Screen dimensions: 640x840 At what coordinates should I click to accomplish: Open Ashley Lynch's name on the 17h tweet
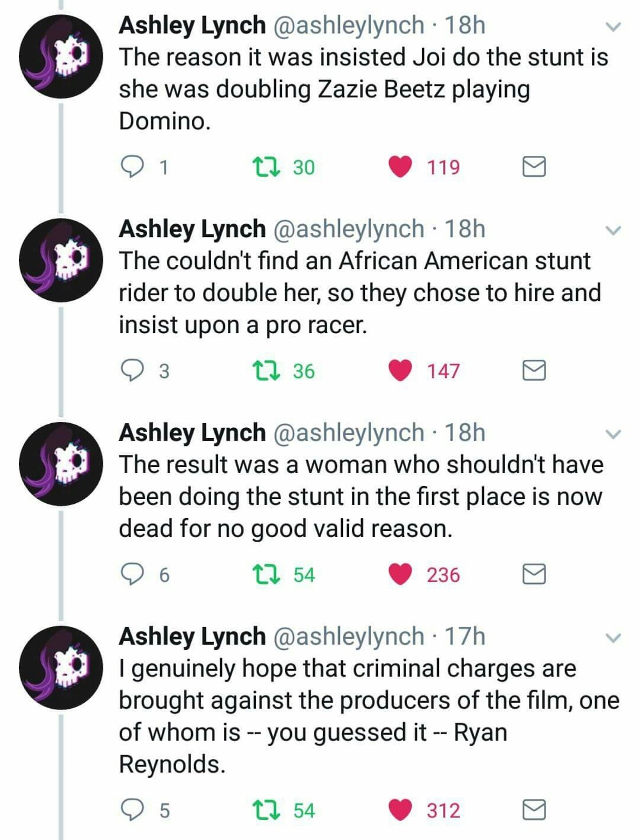coord(192,637)
